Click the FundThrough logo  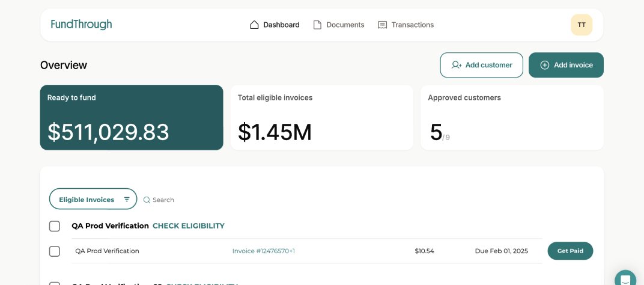click(x=81, y=25)
